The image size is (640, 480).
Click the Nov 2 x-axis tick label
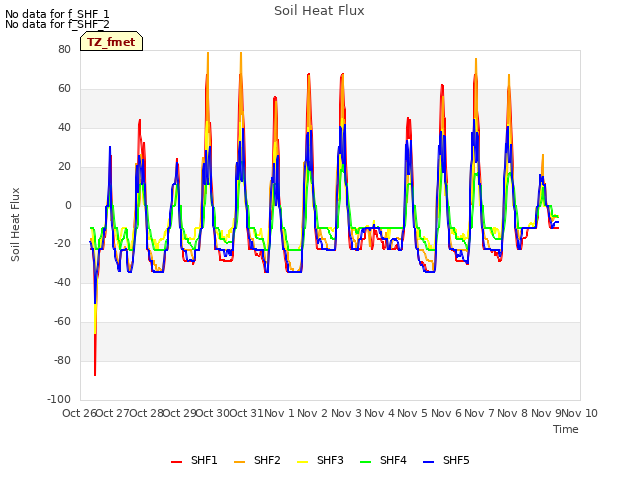pyautogui.click(x=313, y=413)
